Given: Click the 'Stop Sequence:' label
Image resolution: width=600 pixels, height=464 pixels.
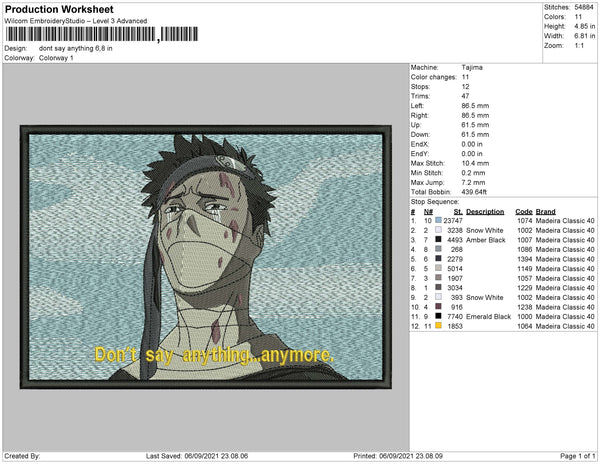Looking at the screenshot, I should point(435,202).
